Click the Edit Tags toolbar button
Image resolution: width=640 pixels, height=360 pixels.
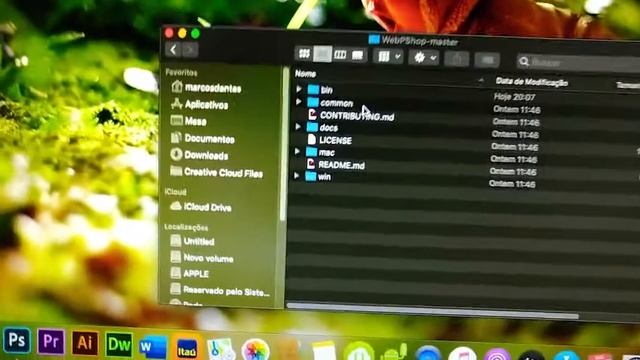click(x=487, y=60)
